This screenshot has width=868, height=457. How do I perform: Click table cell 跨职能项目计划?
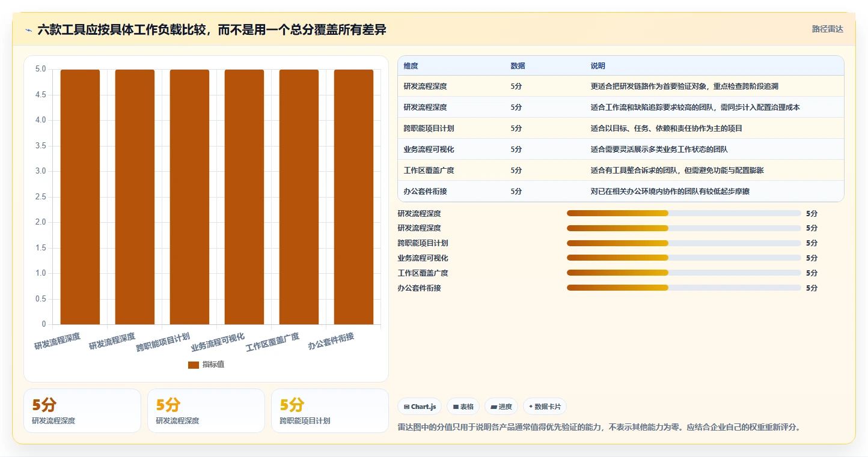pos(429,129)
